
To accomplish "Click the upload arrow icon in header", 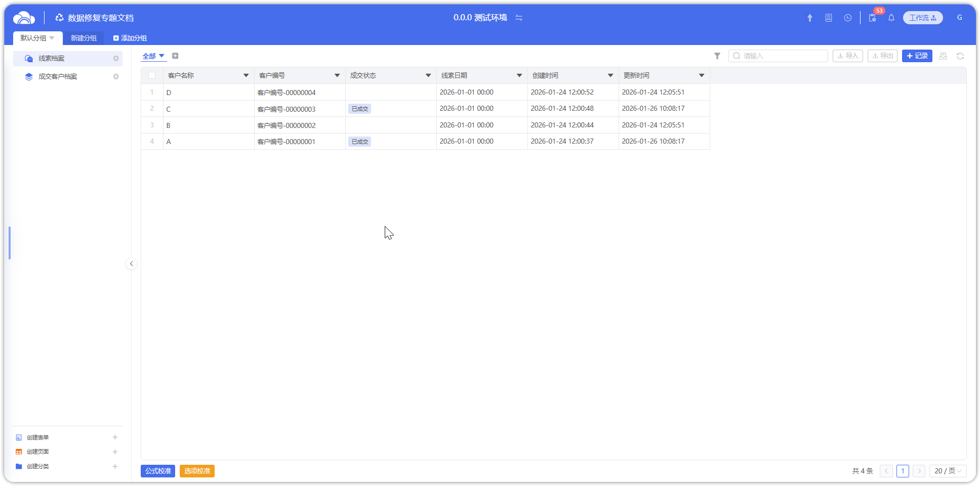I will pos(809,18).
